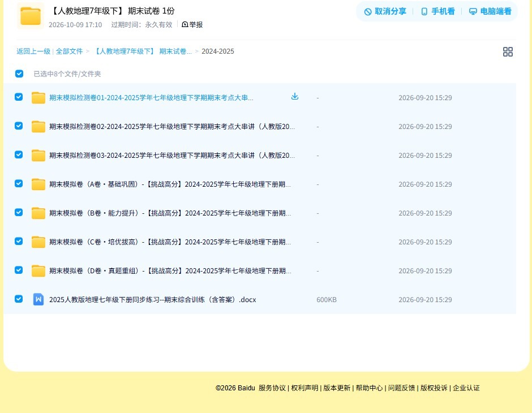
Task: Click the folder icon for D卷·真题重组
Action: [x=38, y=270]
